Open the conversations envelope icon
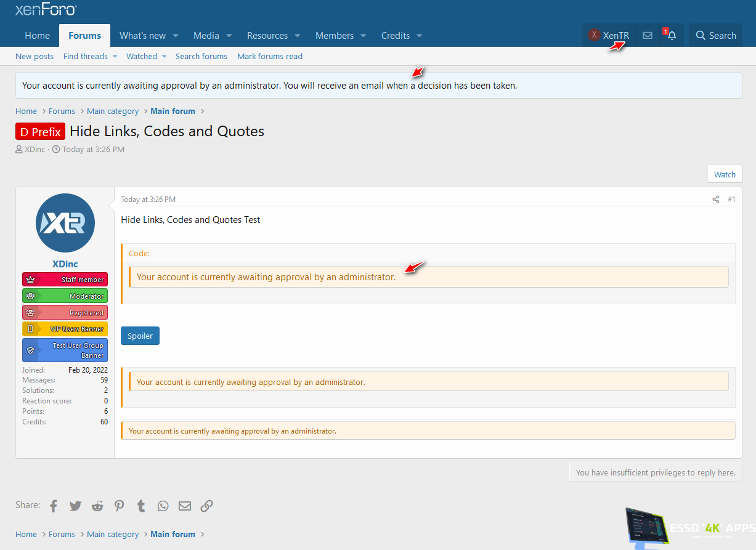756x550 pixels. [647, 36]
